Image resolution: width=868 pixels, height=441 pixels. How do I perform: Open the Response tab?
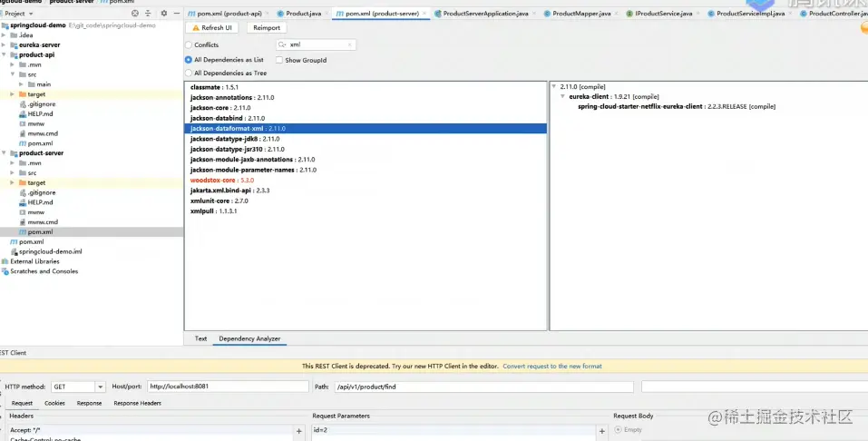[x=89, y=403]
